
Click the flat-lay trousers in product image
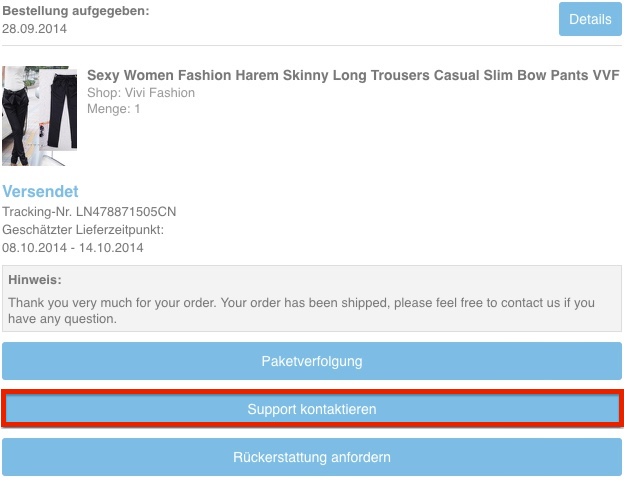coord(62,111)
